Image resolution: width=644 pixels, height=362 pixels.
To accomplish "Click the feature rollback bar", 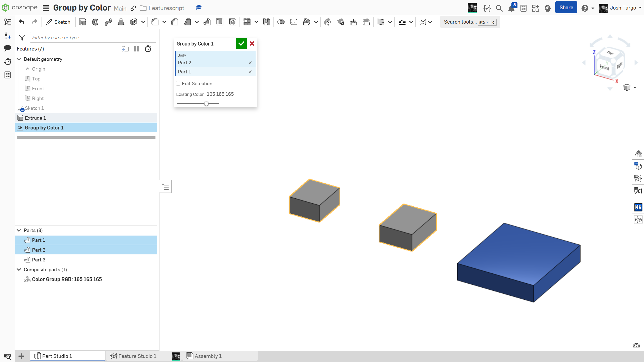I will pos(86,138).
